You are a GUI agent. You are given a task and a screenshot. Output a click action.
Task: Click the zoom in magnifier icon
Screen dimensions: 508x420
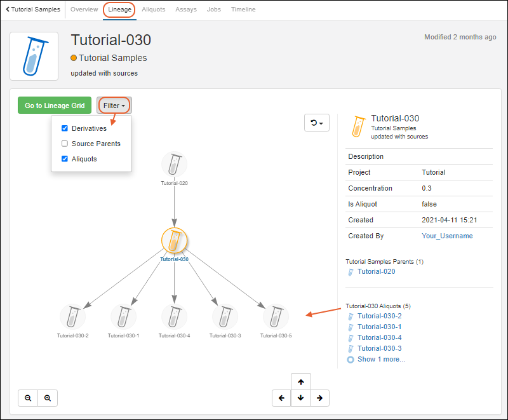click(x=47, y=398)
